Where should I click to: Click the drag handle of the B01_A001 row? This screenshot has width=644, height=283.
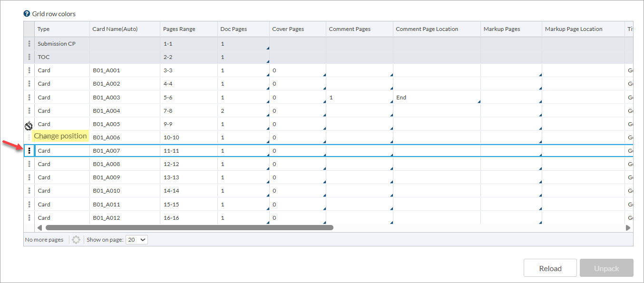[29, 70]
